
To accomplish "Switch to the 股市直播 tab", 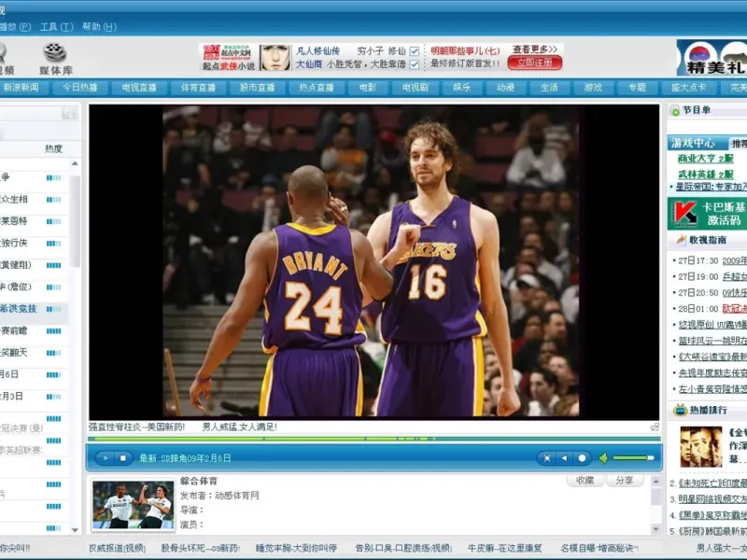I will (x=258, y=88).
